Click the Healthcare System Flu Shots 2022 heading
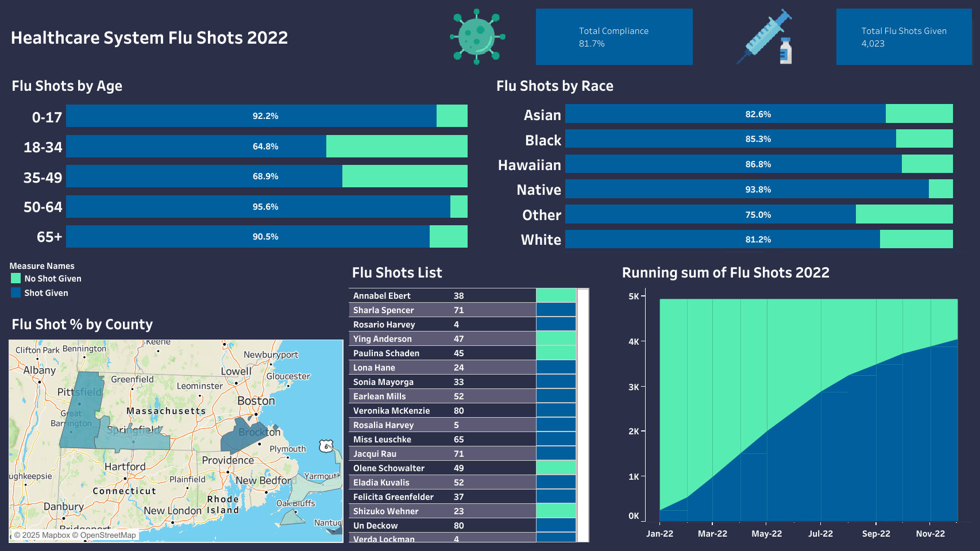Screen dimensions: 980x551 tap(149, 37)
